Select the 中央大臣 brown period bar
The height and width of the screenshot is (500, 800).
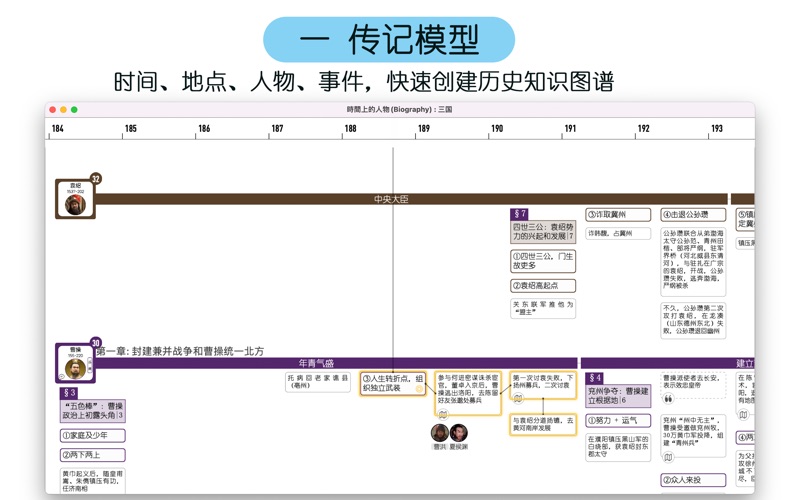[x=411, y=199]
